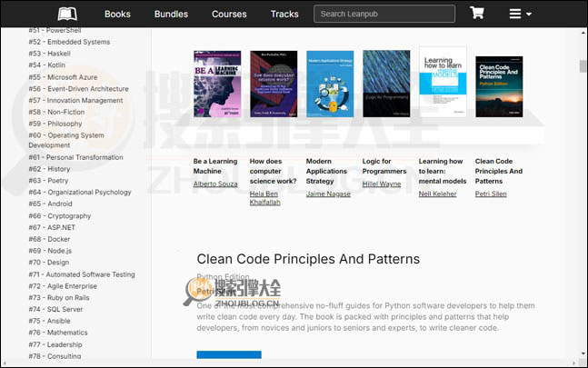588x368 pixels.
Task: Select #68 - Docker category
Action: point(49,239)
